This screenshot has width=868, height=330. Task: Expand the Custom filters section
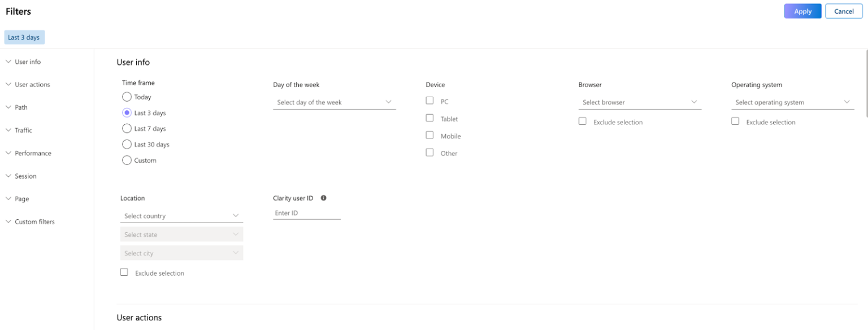[8, 222]
